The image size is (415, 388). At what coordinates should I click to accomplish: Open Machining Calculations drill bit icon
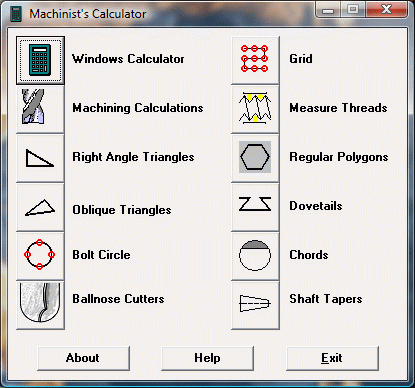[40, 109]
